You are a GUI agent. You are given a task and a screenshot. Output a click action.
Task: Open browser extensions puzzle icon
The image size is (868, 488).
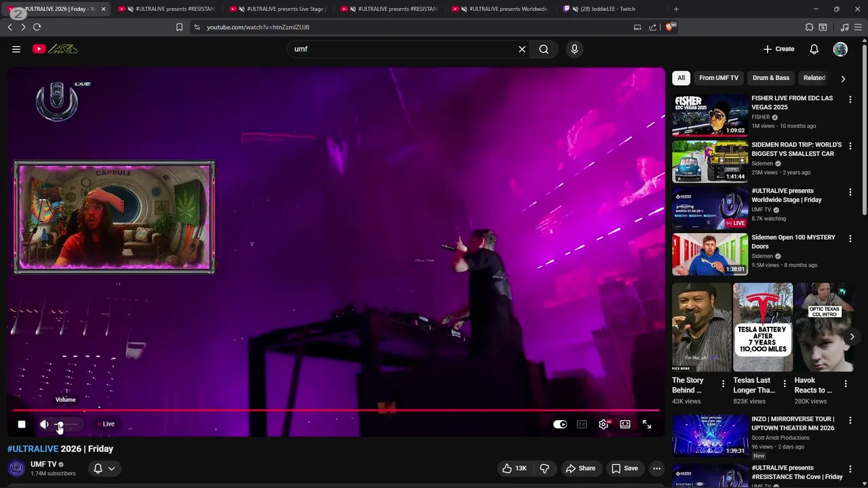(x=809, y=27)
